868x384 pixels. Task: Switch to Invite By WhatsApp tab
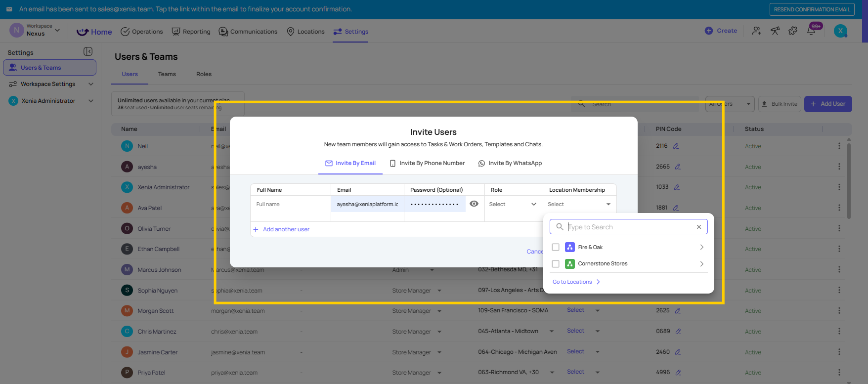tap(510, 163)
